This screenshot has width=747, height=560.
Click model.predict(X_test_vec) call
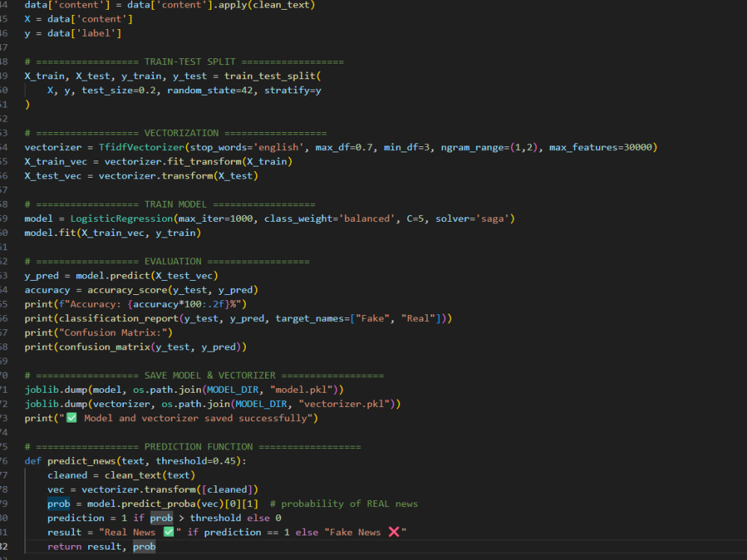pos(146,276)
